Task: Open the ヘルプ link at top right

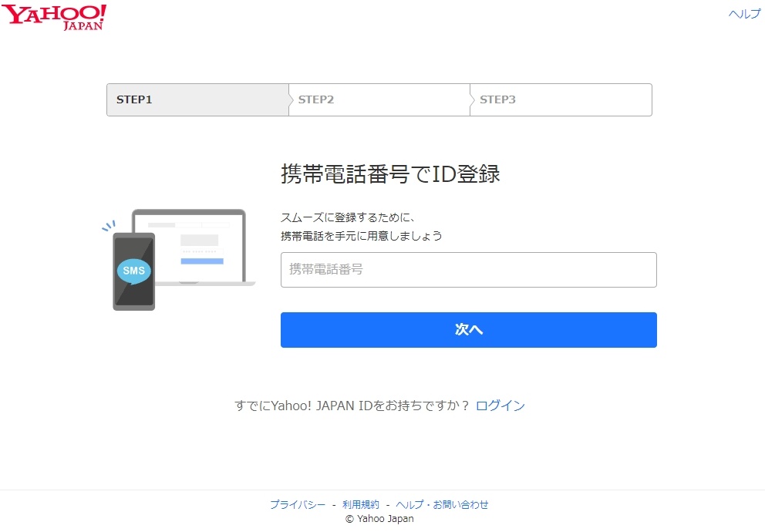Action: click(743, 13)
